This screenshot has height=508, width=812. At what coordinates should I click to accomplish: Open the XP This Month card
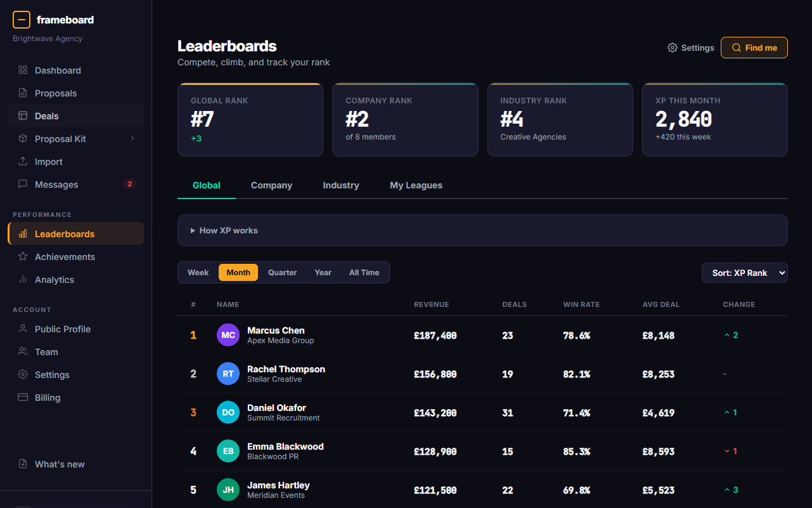(715, 119)
